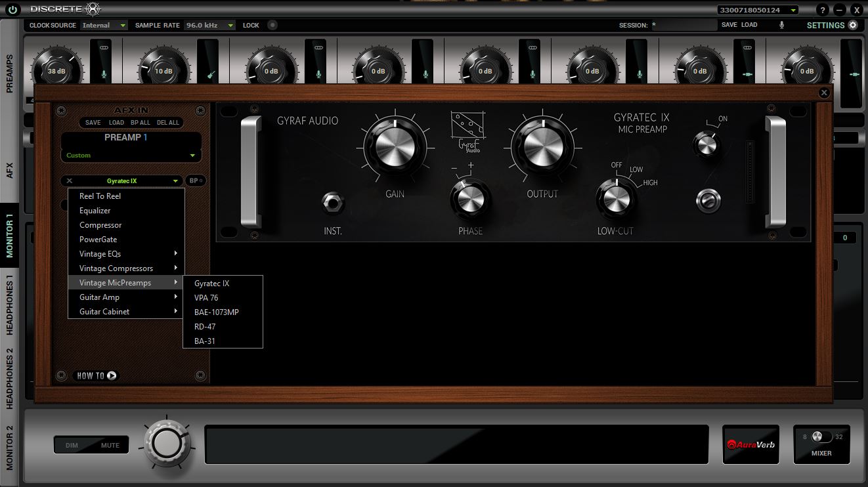Switch to the AFX side tab
This screenshot has width=868, height=487.
click(x=10, y=171)
